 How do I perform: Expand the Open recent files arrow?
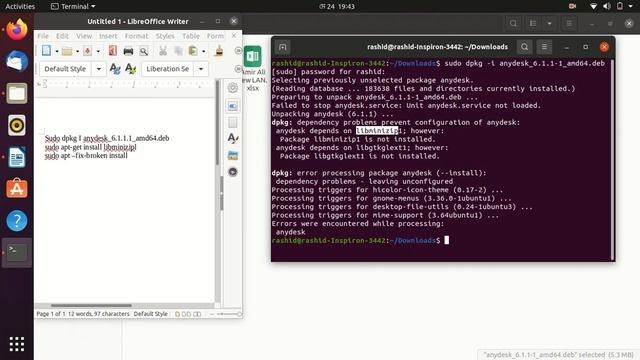coord(77,51)
